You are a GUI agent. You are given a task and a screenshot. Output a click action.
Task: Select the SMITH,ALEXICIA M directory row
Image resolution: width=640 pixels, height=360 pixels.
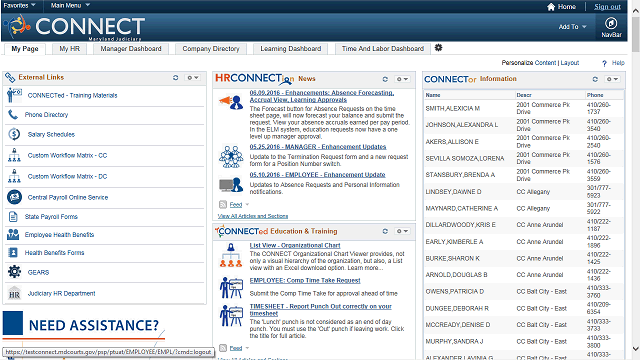click(524, 108)
